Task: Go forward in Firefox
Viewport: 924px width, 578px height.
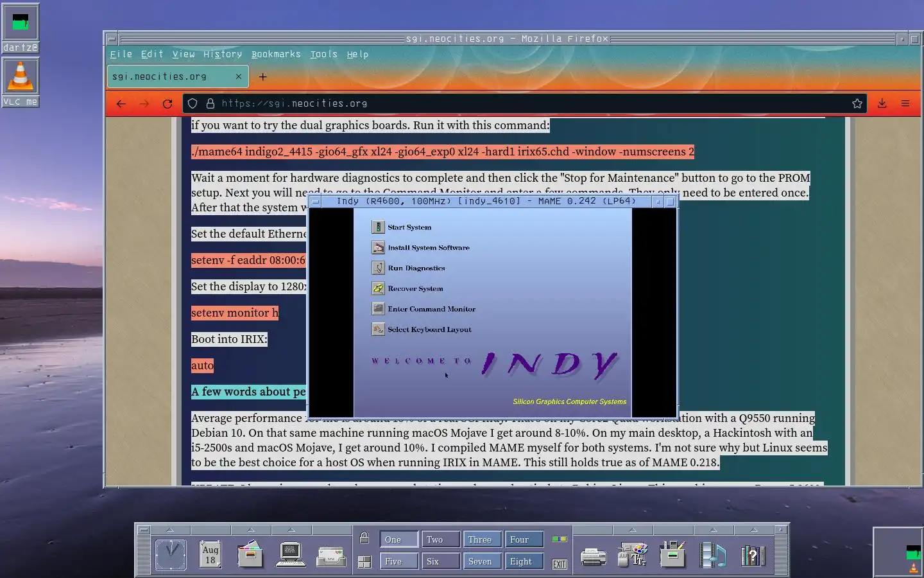Action: tap(144, 103)
